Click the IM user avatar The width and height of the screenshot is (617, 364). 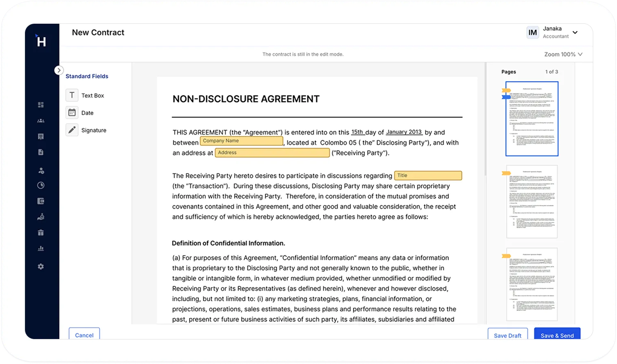(533, 32)
